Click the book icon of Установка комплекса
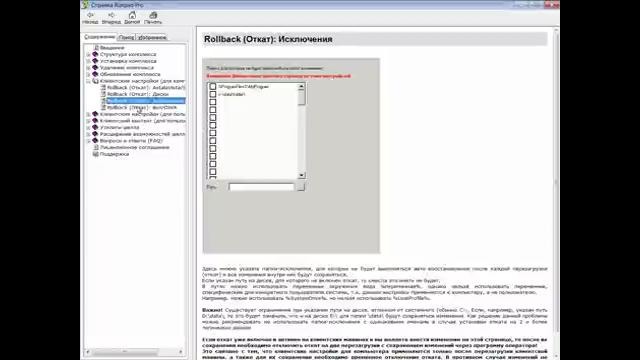 pyautogui.click(x=95, y=61)
